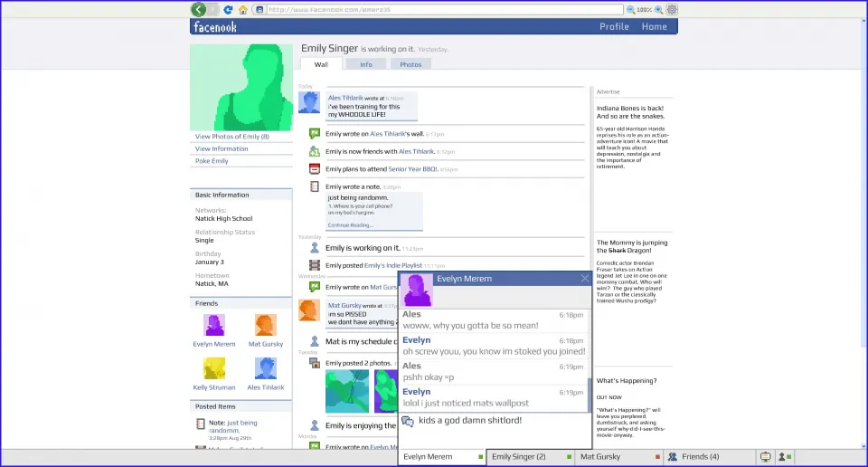The width and height of the screenshot is (868, 467).
Task: Click Evelyn's avatar in chat header
Action: (417, 290)
